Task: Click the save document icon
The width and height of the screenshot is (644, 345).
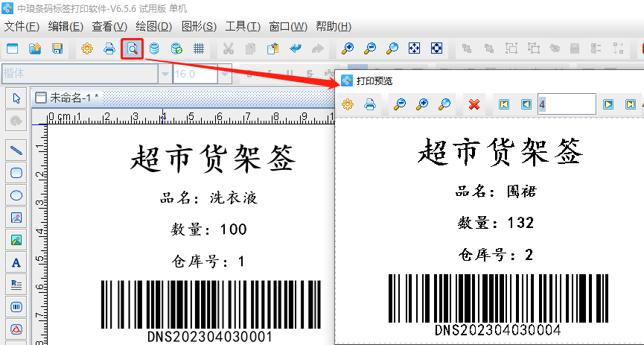Action: (57, 49)
